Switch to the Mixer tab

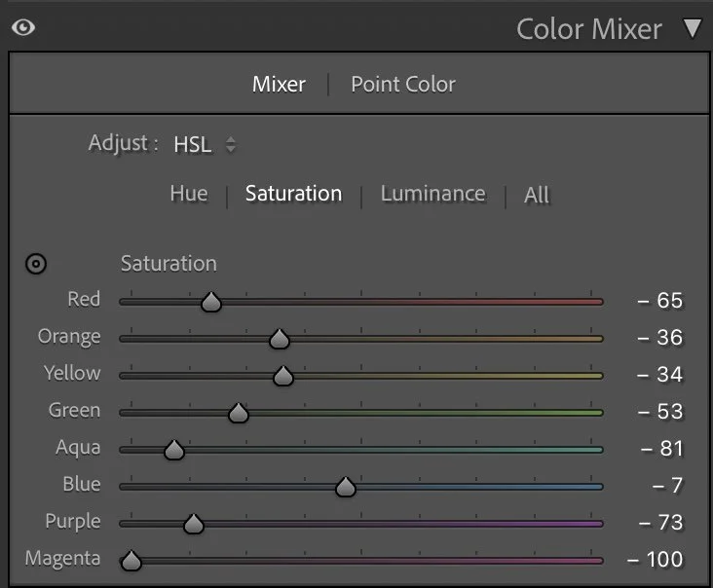click(279, 85)
